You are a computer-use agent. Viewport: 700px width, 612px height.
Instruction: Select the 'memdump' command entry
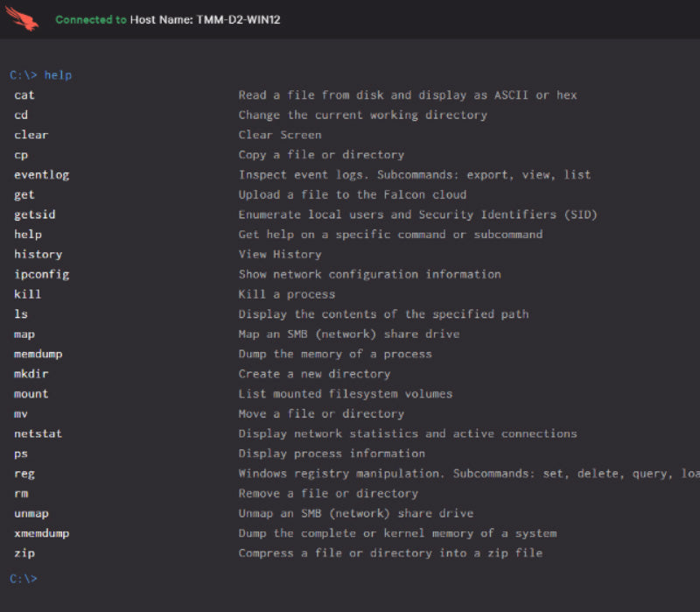click(x=38, y=355)
